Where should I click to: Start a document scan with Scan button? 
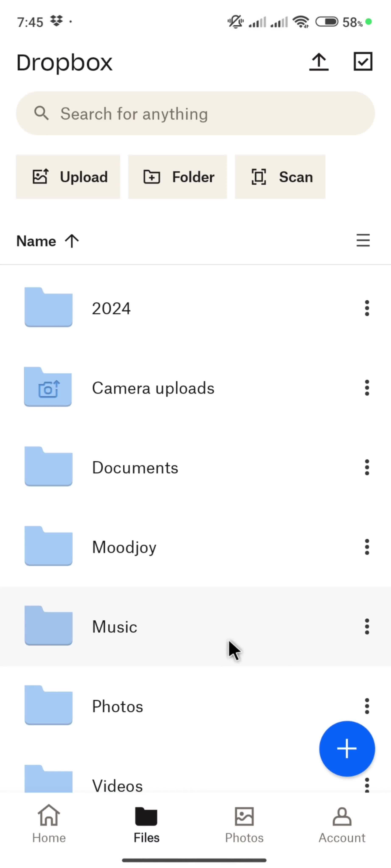pyautogui.click(x=280, y=177)
